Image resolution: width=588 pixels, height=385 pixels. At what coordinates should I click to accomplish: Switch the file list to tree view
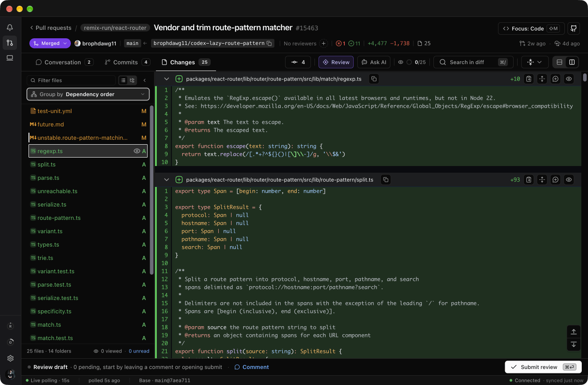tap(132, 81)
